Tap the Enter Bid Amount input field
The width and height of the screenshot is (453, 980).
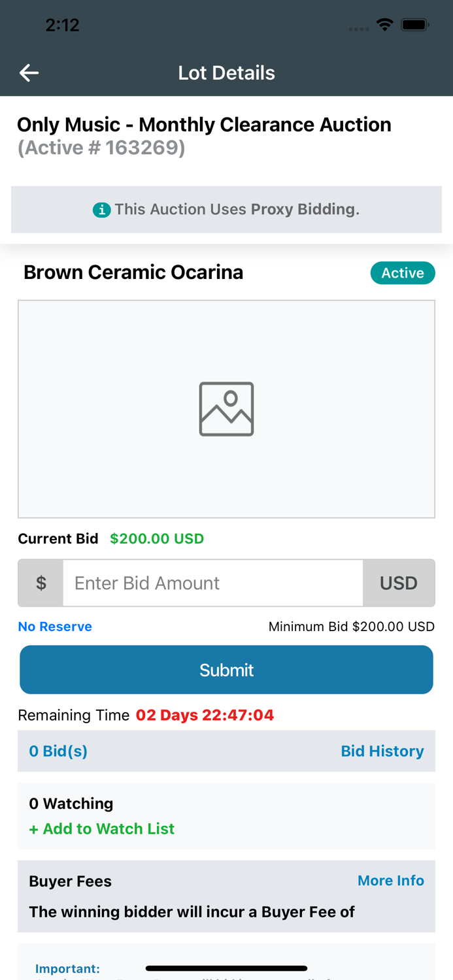pyautogui.click(x=213, y=583)
